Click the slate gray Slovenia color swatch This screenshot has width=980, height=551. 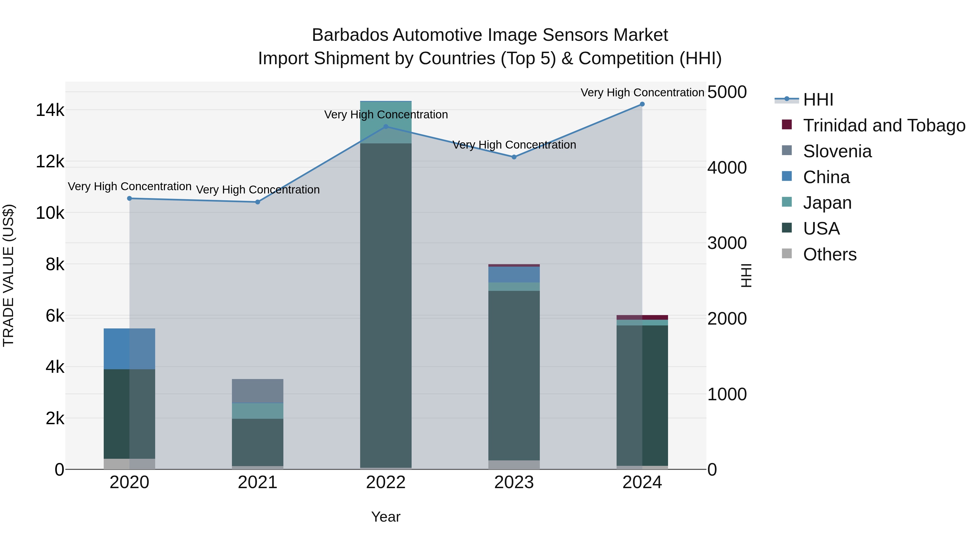(787, 150)
